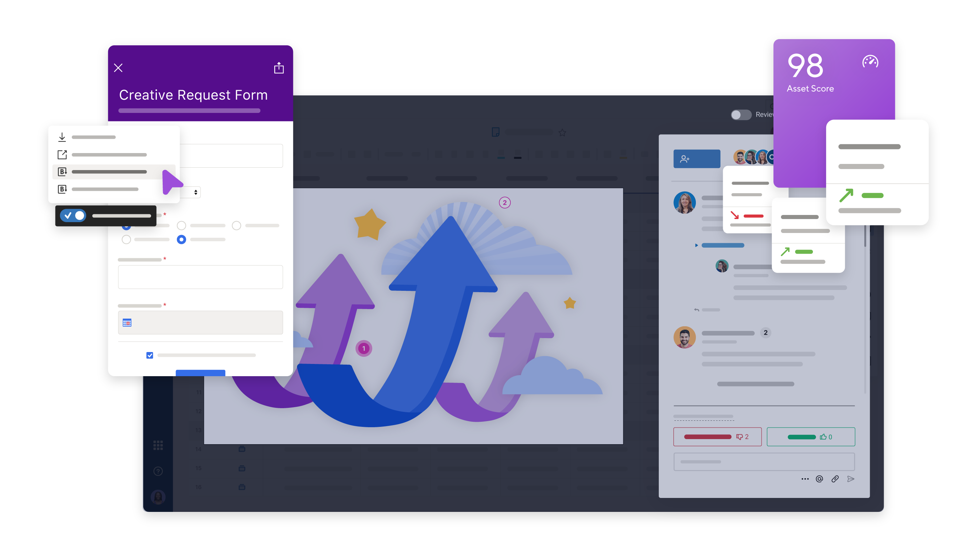This screenshot has height=551, width=980.
Task: Click the mention @ icon in comment toolbar
Action: pos(820,479)
